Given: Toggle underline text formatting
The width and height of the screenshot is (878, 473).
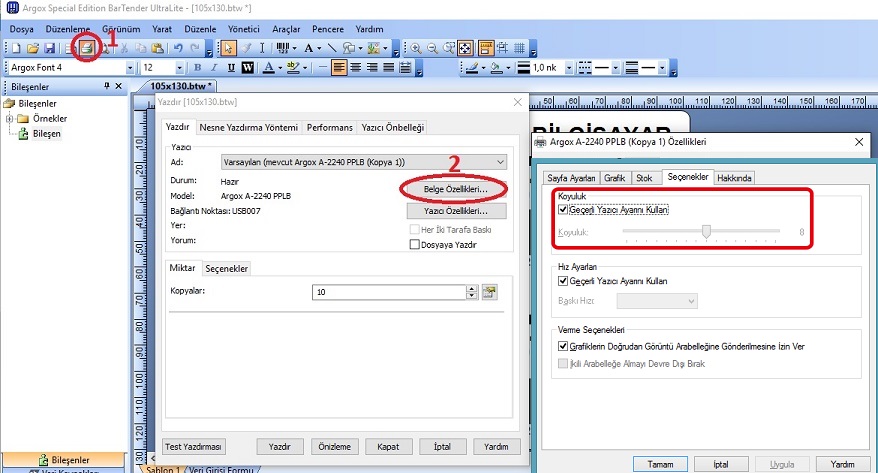Looking at the screenshot, I should coord(229,68).
